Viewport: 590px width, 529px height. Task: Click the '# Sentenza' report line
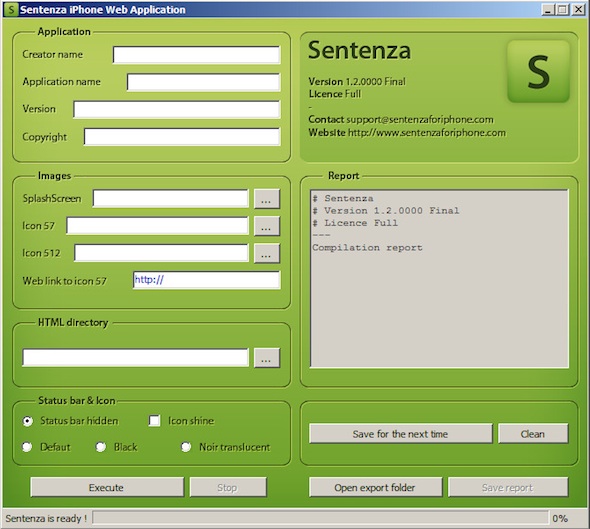tap(343, 198)
